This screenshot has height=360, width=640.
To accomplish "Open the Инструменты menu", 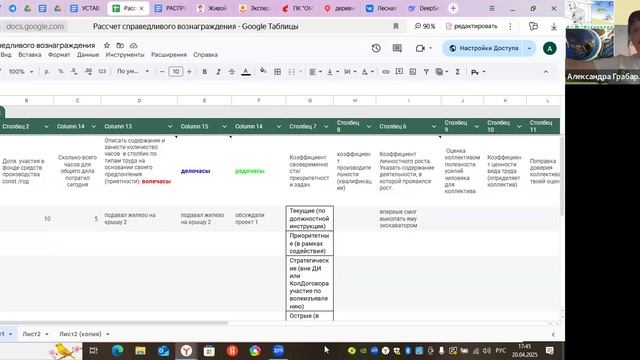I will click(125, 55).
